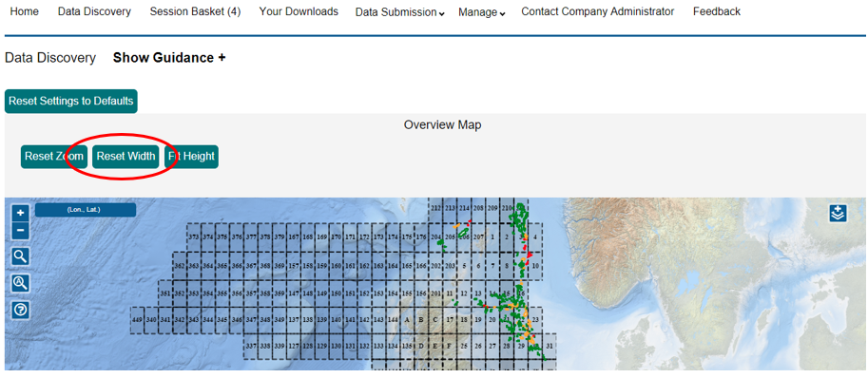Select quadrant 147 on the map
This screenshot has height=378, width=868.
(x=294, y=293)
